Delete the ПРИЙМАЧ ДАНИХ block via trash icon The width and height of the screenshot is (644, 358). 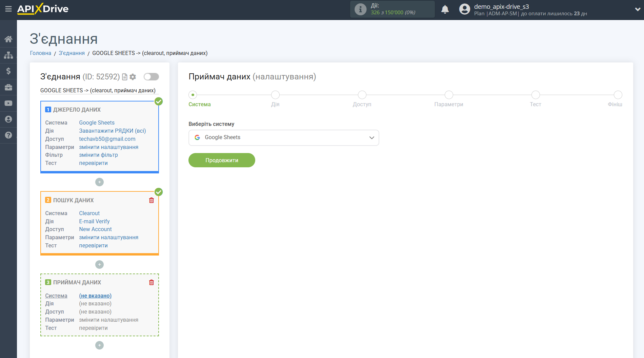click(x=152, y=282)
